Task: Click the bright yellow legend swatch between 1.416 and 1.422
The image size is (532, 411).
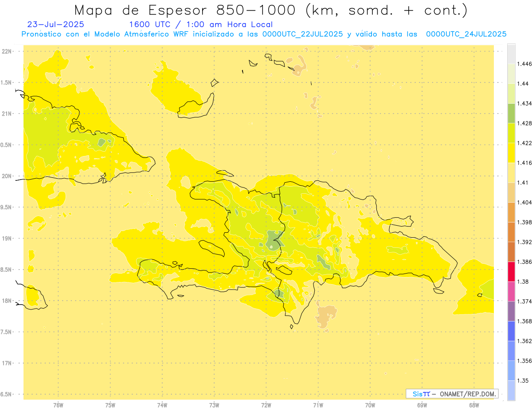Action: tap(511, 153)
